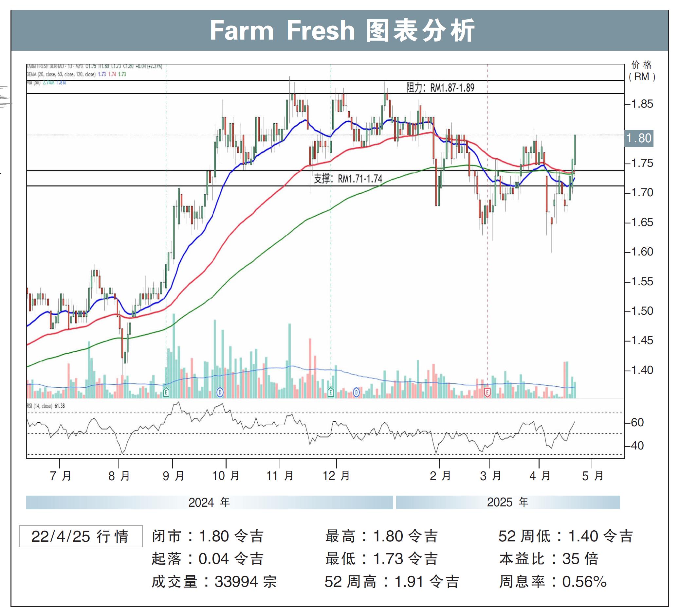
Task: Click the 最高:1.80 令吉 day high
Action: coord(381,536)
